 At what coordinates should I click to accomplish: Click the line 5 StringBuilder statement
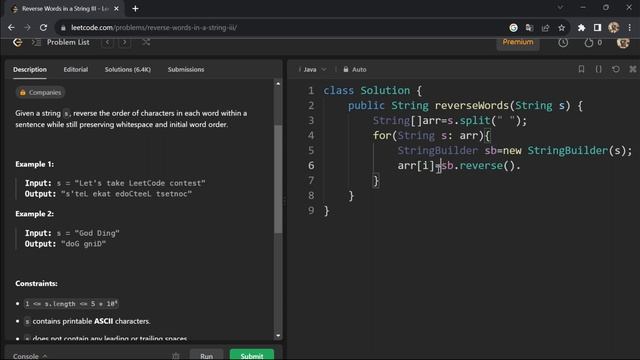[515, 151]
